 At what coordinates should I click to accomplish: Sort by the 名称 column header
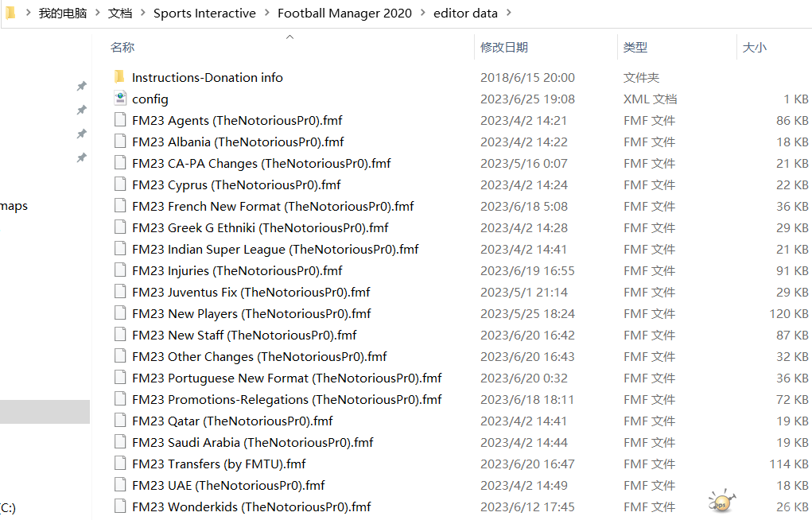point(122,47)
